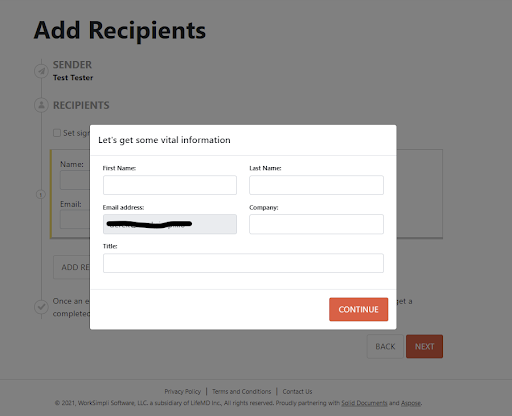Click the Recipients person icon
Image resolution: width=512 pixels, height=416 pixels.
41,105
